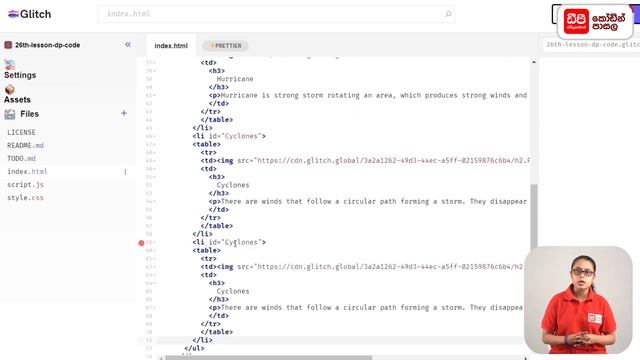This screenshot has width=640, height=360.
Task: Open the Assets box icon
Action: pyautogui.click(x=10, y=89)
